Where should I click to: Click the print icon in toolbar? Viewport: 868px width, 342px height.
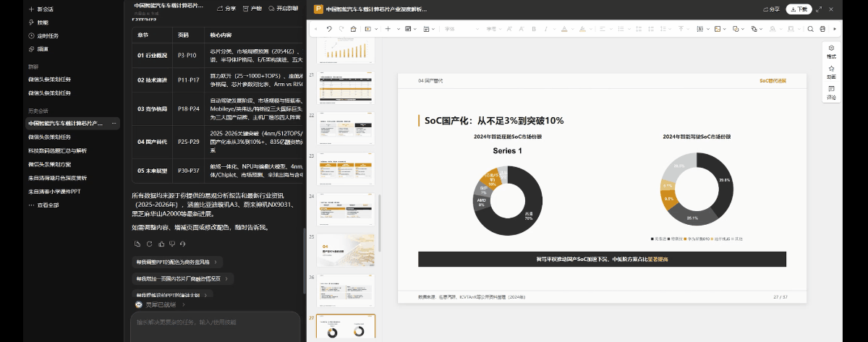(x=822, y=29)
